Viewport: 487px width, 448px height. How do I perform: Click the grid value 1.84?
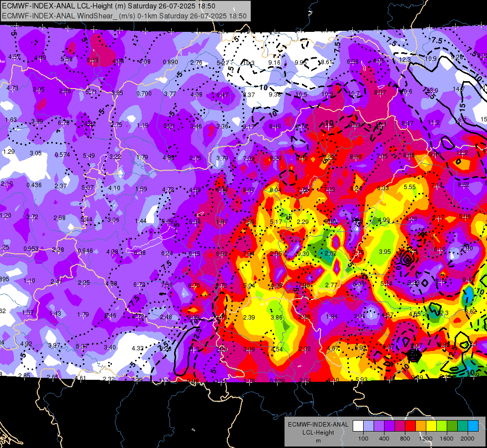[x=331, y=317]
